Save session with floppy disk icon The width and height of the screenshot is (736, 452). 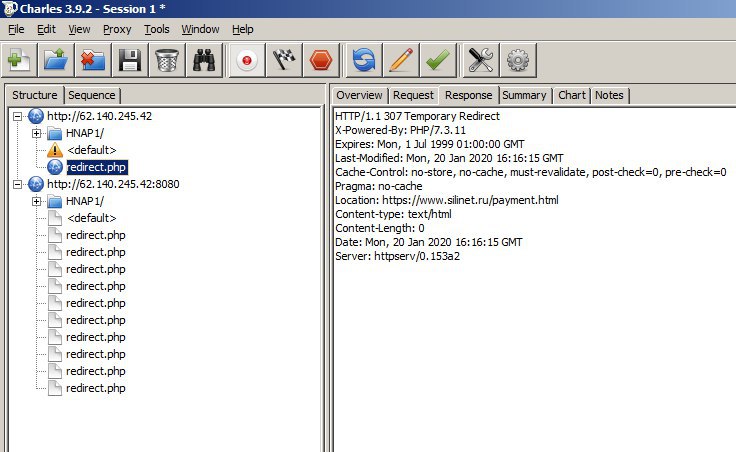click(130, 60)
